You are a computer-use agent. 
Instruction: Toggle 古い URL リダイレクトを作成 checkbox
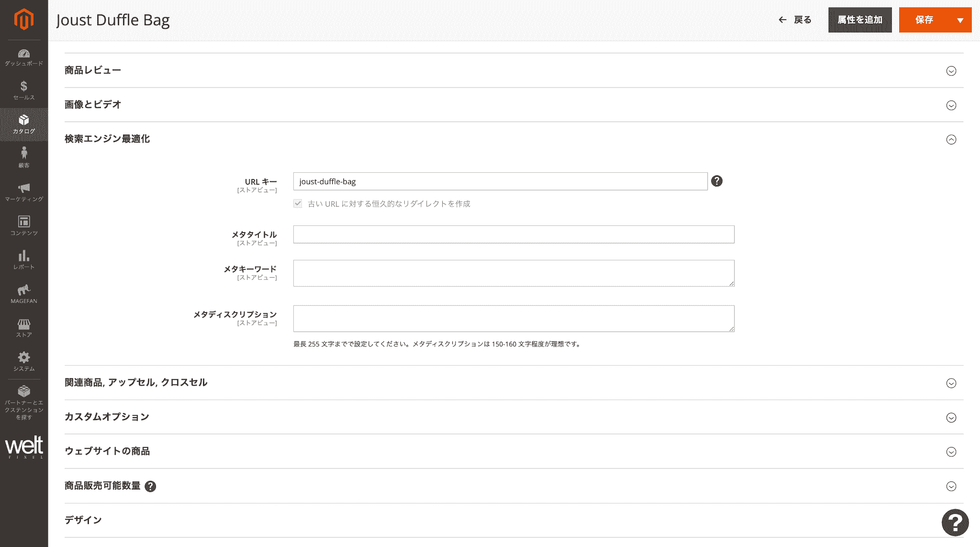(x=298, y=203)
